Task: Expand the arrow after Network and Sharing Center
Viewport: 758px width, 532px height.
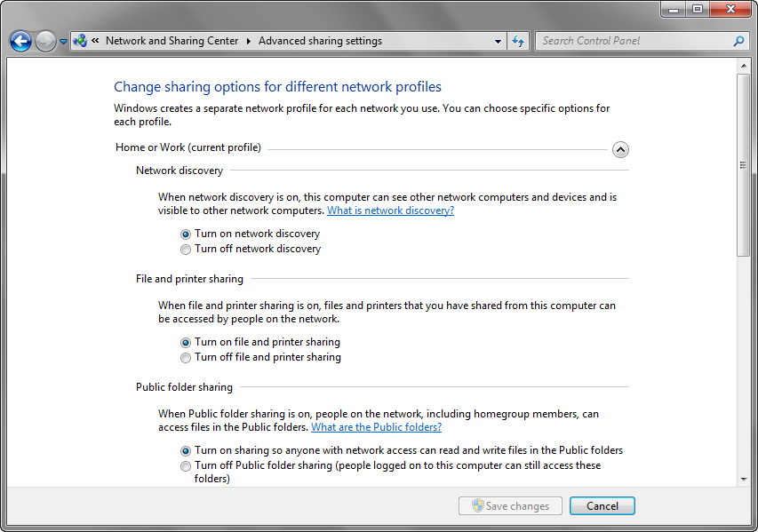Action: pos(249,42)
